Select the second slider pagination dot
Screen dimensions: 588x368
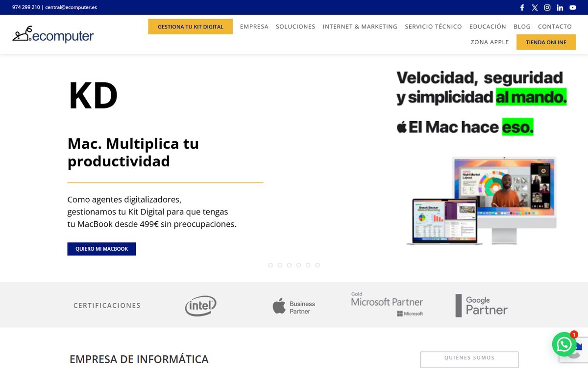[x=280, y=265]
